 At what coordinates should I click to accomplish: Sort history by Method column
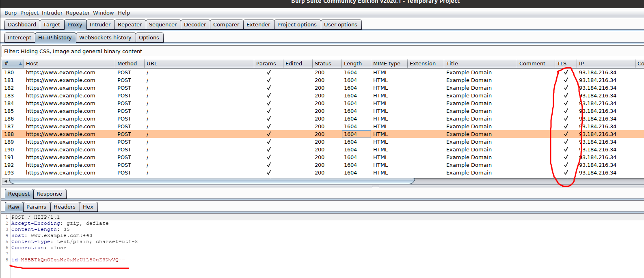tap(130, 64)
